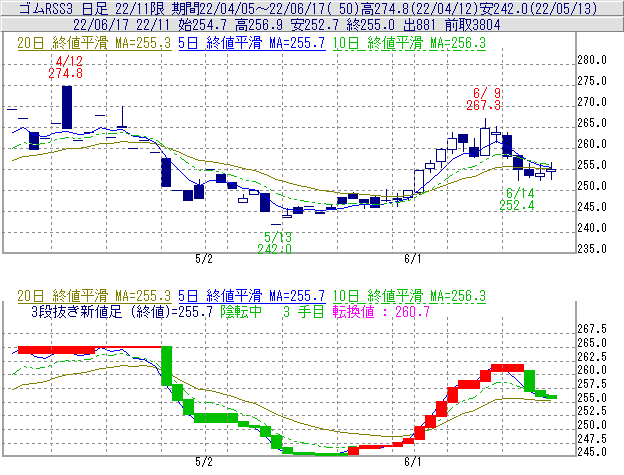The height and width of the screenshot is (475, 624).
Task: Click the 6/1 date label on bottom chart
Action: [x=413, y=462]
